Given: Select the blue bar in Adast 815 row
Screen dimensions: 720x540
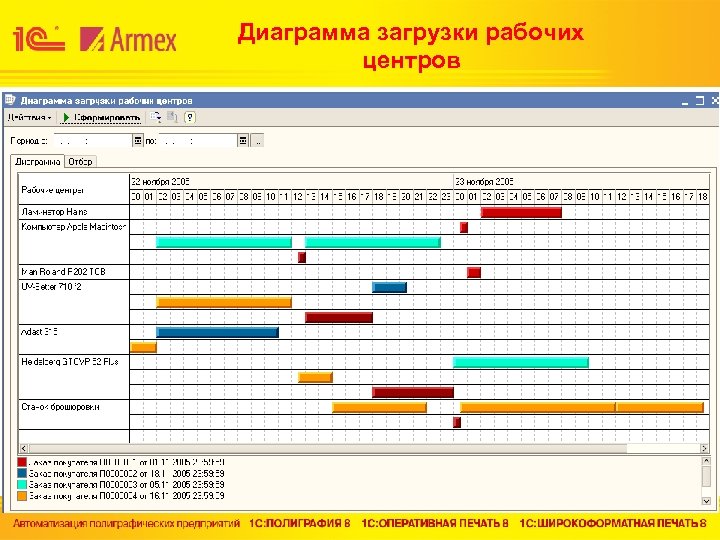Looking at the screenshot, I should point(217,332).
